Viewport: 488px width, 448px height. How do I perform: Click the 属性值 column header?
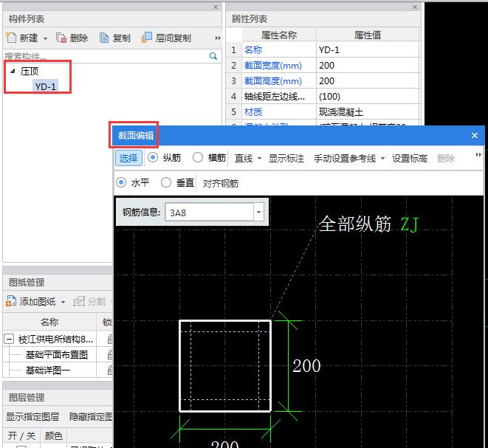point(368,35)
